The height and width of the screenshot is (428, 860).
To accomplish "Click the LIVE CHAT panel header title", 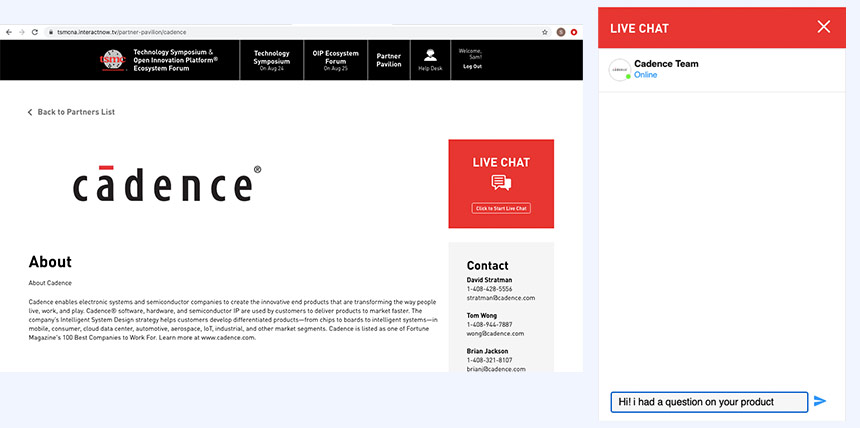I will click(640, 28).
